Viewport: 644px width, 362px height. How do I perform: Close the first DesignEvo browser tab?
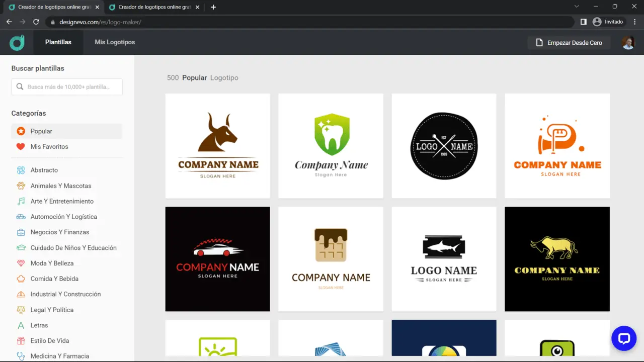point(97,7)
